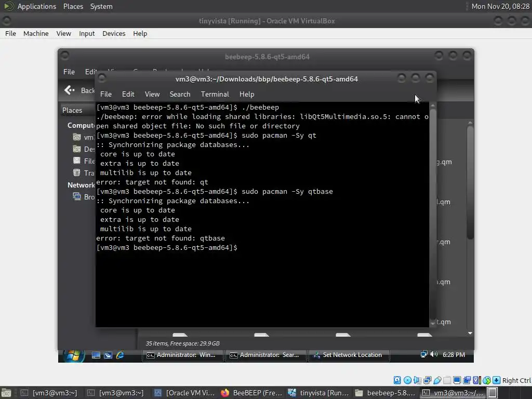Click the Computer section heading in sidebar
532x399 pixels.
[81, 126]
